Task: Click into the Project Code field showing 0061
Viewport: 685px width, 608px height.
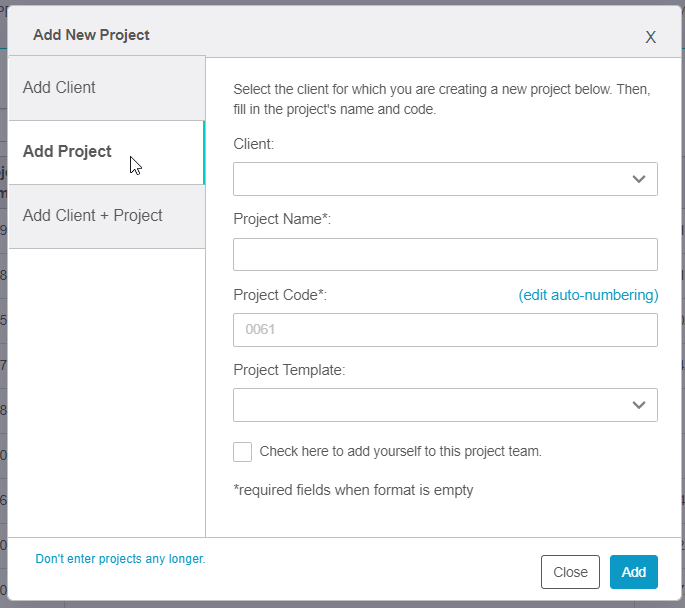Action: pyautogui.click(x=445, y=330)
